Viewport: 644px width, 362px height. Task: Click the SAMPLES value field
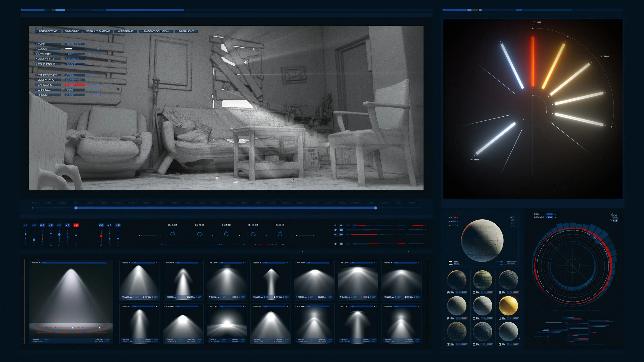pyautogui.click(x=75, y=90)
